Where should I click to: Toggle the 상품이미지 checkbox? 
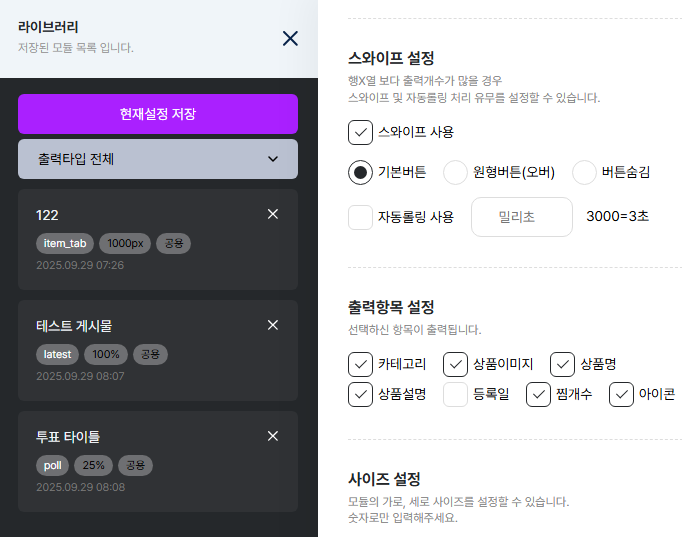[x=456, y=364]
